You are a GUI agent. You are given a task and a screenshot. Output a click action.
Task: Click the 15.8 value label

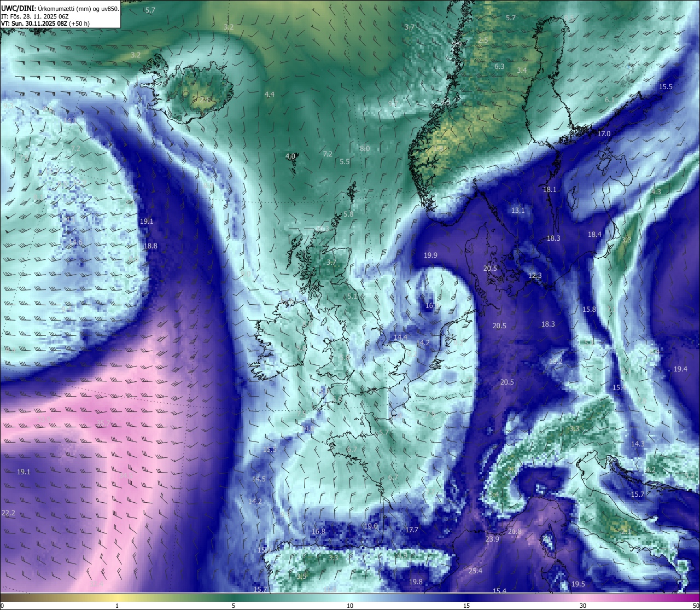589,310
